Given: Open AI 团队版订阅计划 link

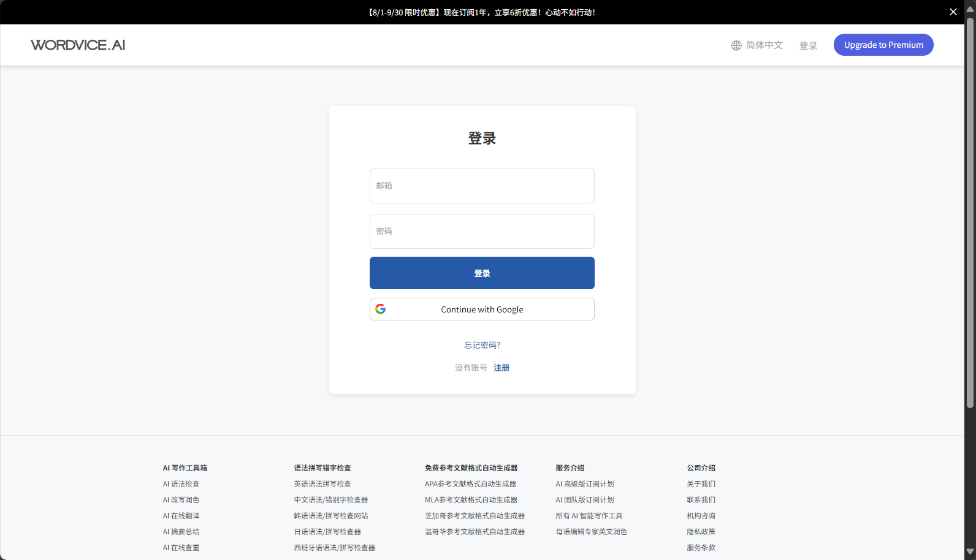Looking at the screenshot, I should click(x=585, y=500).
